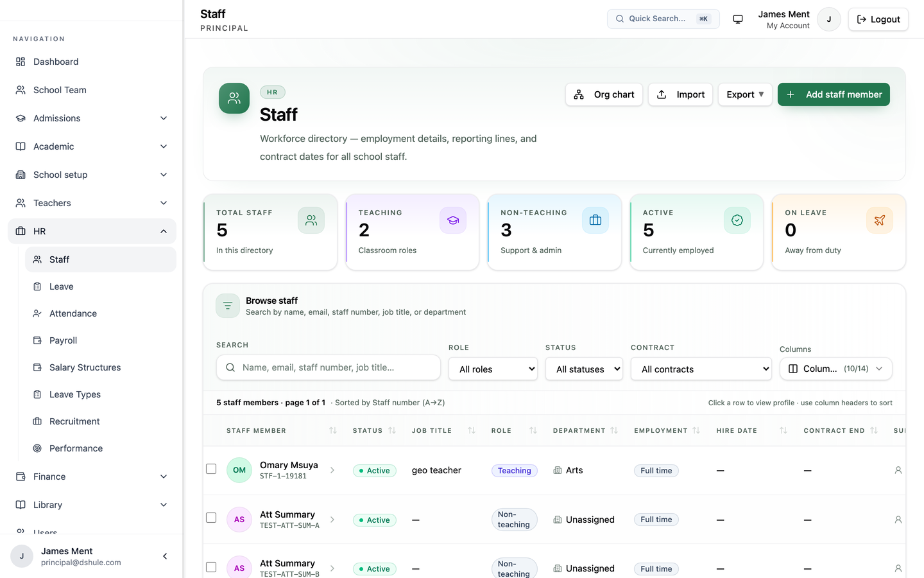Click the green Staff header icon
Image resolution: width=924 pixels, height=578 pixels.
pos(234,98)
